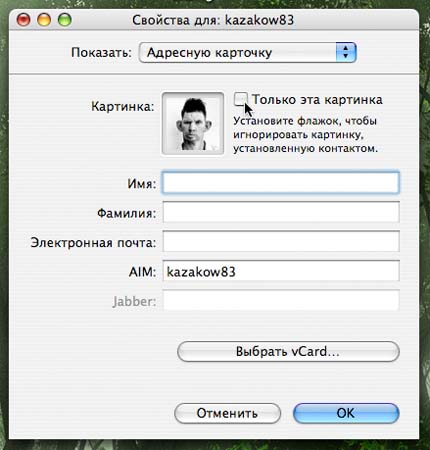Open the Выбрать vCard… chooser
The width and height of the screenshot is (430, 450).
click(x=288, y=351)
